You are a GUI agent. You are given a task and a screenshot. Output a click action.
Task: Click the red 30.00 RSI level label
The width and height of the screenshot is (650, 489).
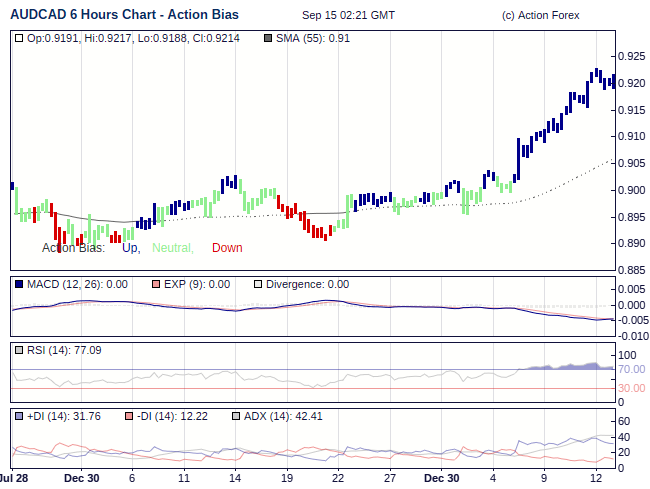[x=632, y=388]
